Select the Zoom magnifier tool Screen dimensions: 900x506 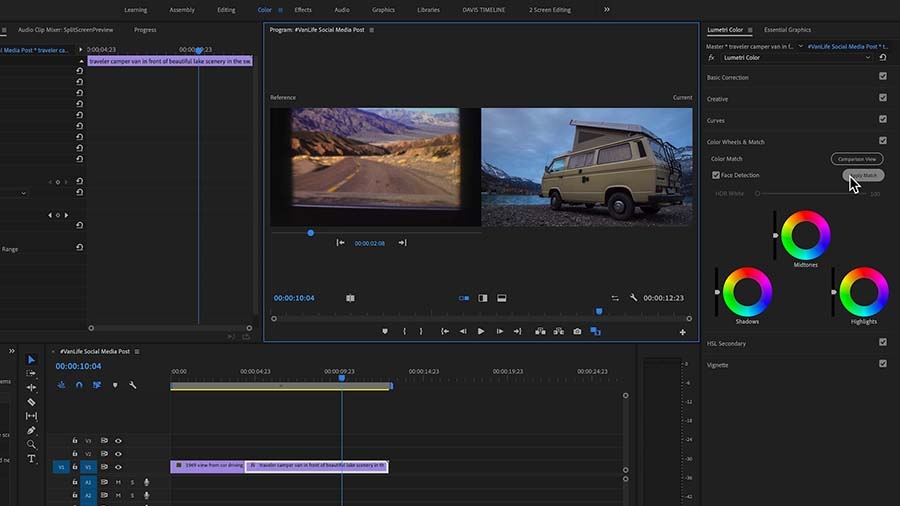[x=32, y=445]
